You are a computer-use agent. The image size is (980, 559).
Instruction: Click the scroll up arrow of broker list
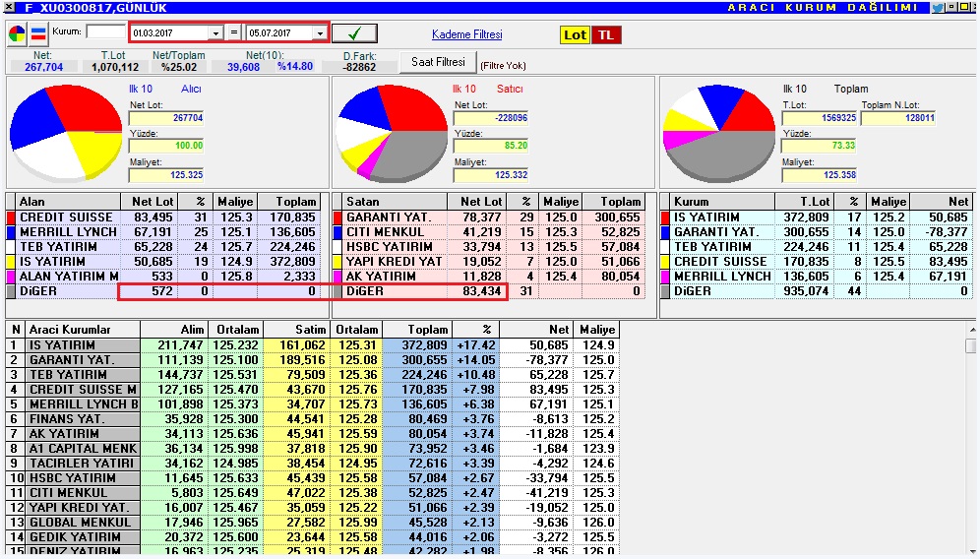pyautogui.click(x=972, y=330)
